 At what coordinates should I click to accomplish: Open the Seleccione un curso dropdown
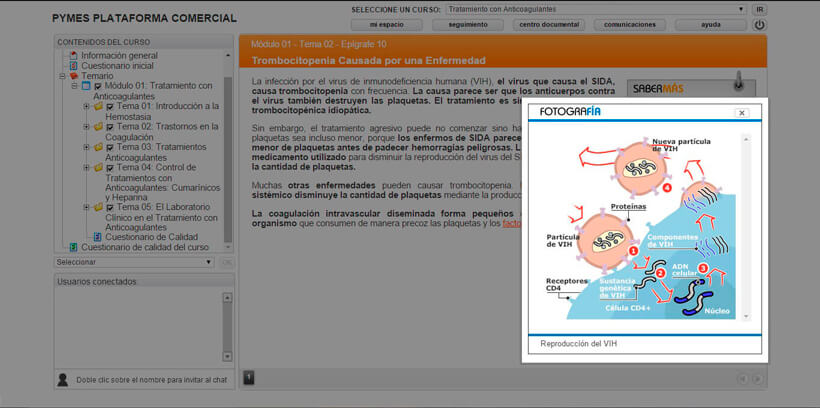coord(596,9)
